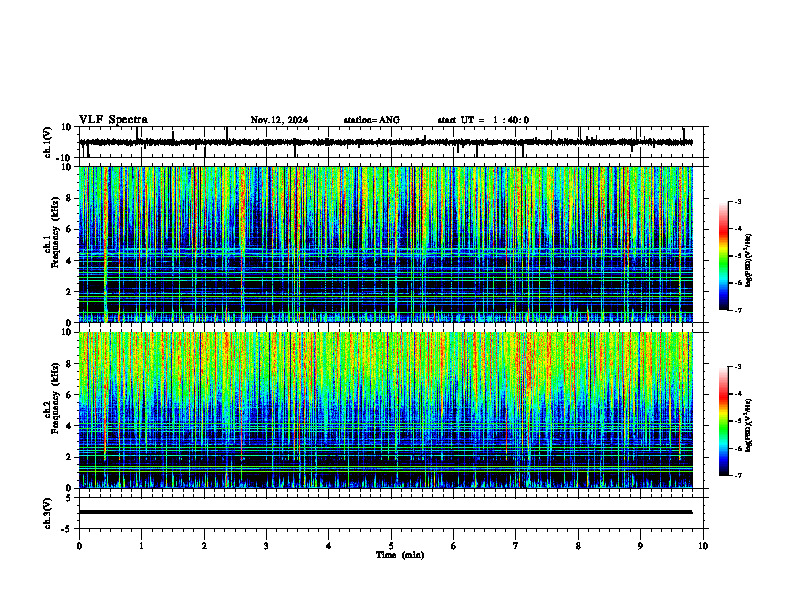Click time axis tick label "3"

coord(266,546)
